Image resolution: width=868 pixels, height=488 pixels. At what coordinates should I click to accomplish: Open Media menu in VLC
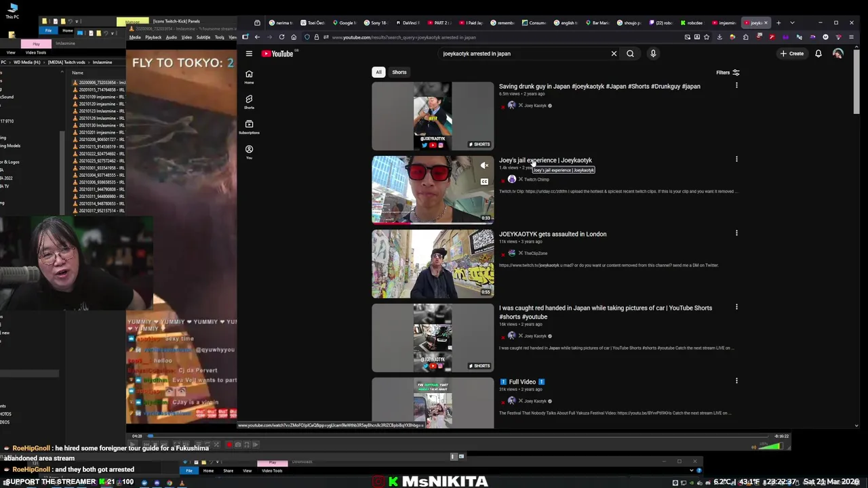[x=135, y=37]
